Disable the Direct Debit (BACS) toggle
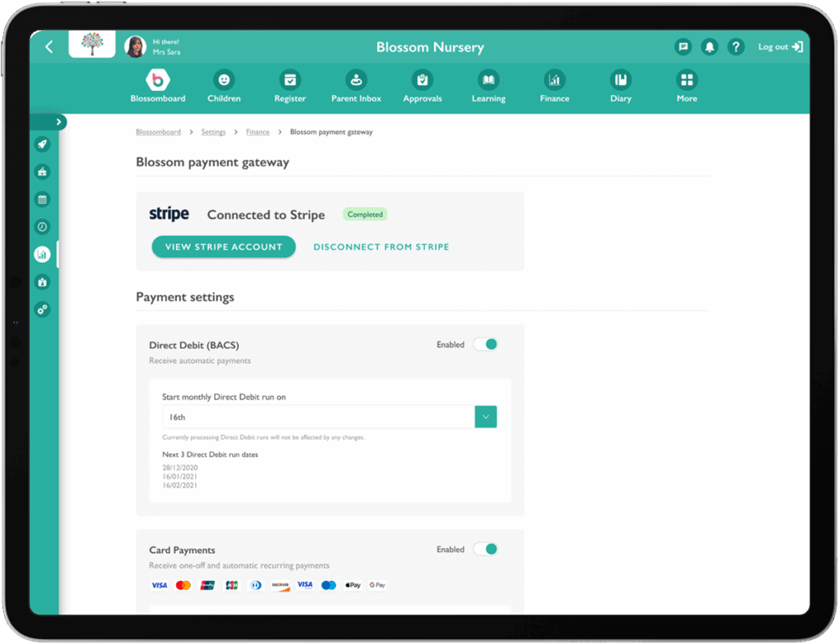This screenshot has height=644, width=839. (x=486, y=345)
